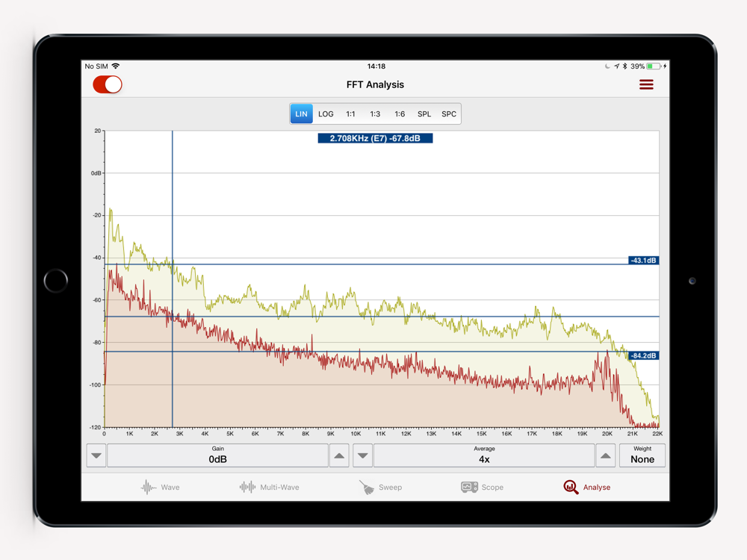This screenshot has height=560, width=747.
Task: Click the 10K frequency axis label
Action: click(x=356, y=434)
